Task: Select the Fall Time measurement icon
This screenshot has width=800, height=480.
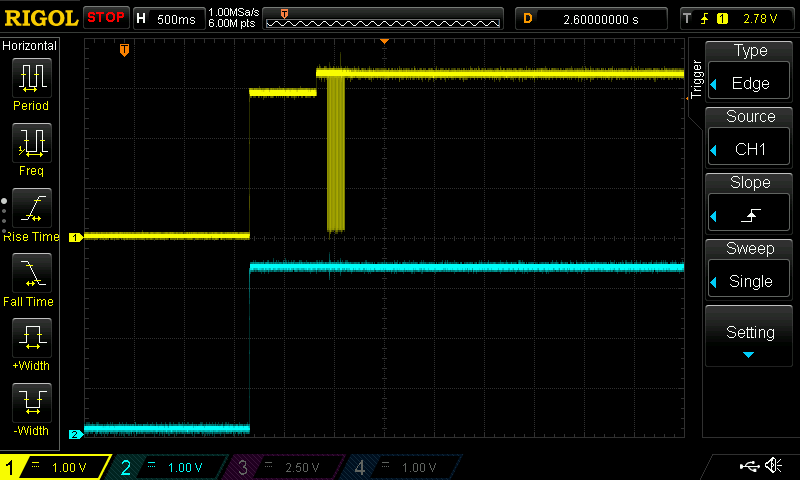Action: pyautogui.click(x=32, y=272)
